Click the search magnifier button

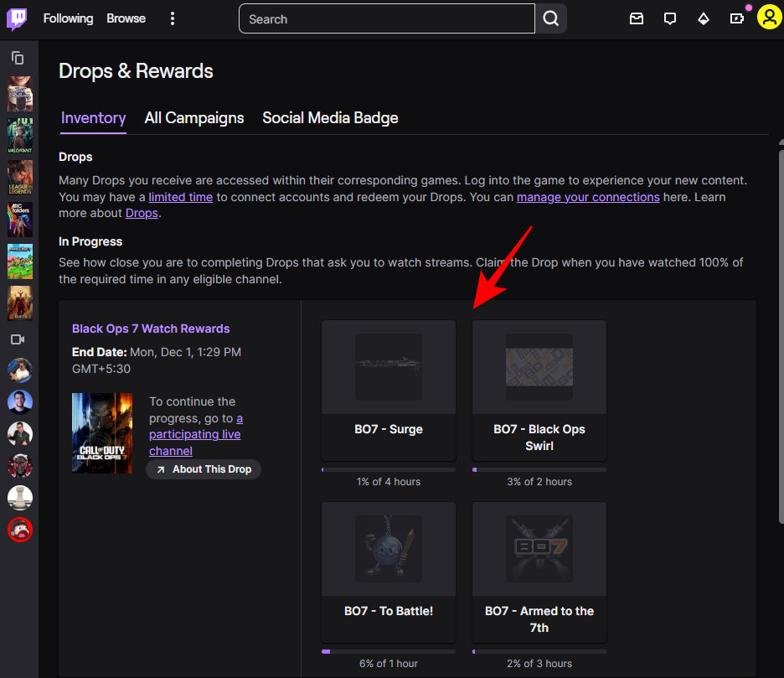coord(550,18)
